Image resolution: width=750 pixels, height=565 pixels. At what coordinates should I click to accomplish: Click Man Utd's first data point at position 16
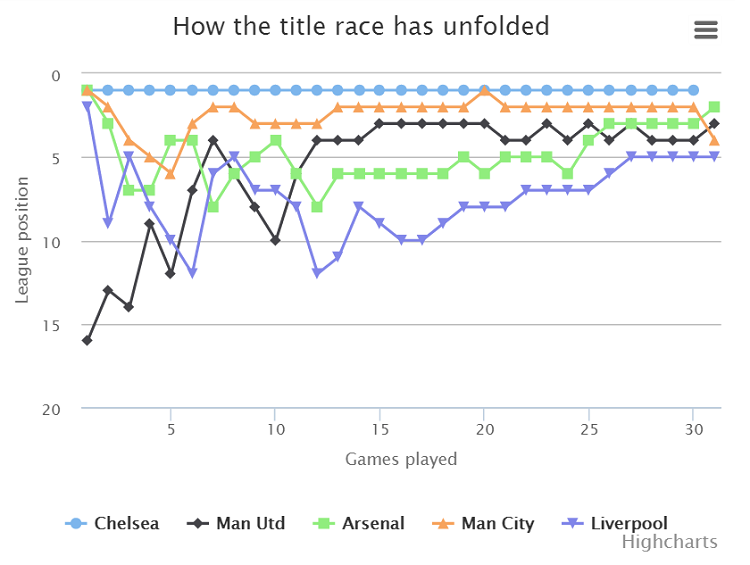click(87, 340)
